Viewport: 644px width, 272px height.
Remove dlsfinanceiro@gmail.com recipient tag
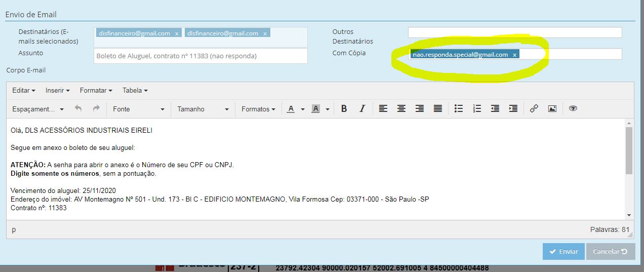coord(265,33)
